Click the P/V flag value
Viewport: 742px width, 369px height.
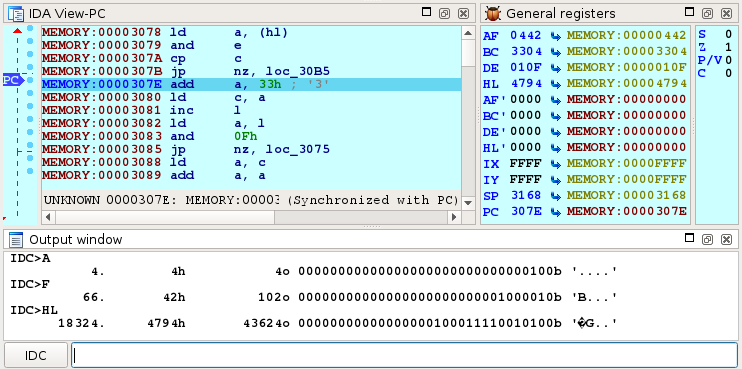pyautogui.click(x=729, y=60)
